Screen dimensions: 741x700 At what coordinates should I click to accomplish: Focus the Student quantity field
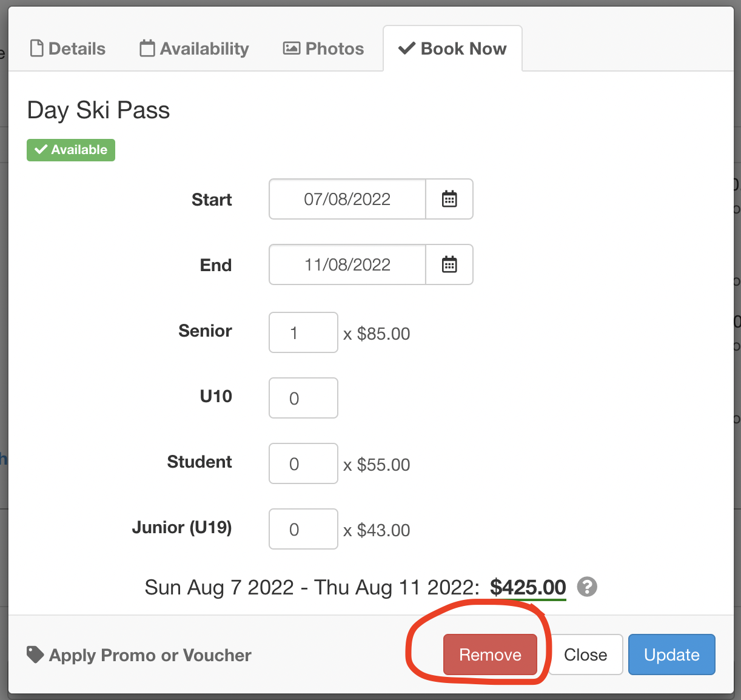point(303,463)
